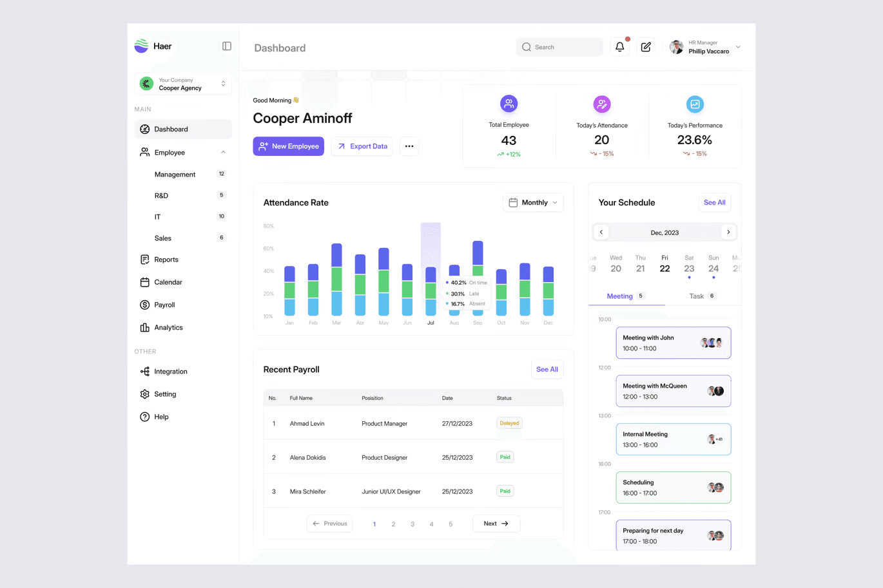This screenshot has width=883, height=588.
Task: Open the Monthly period dropdown
Action: [533, 202]
